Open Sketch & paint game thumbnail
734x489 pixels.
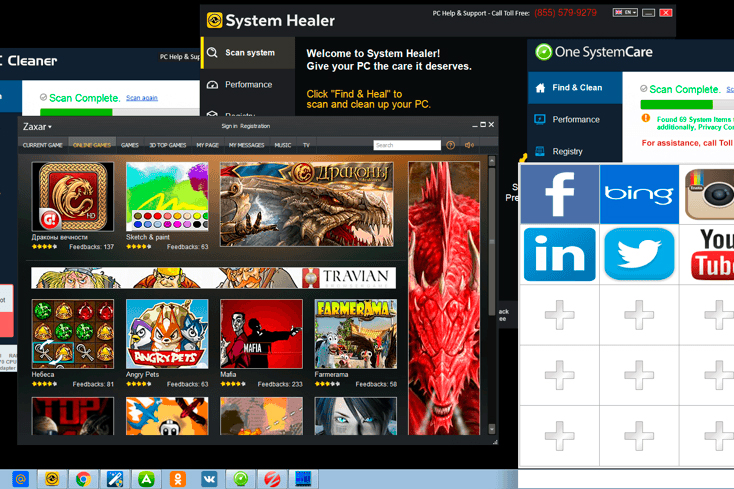pos(167,197)
